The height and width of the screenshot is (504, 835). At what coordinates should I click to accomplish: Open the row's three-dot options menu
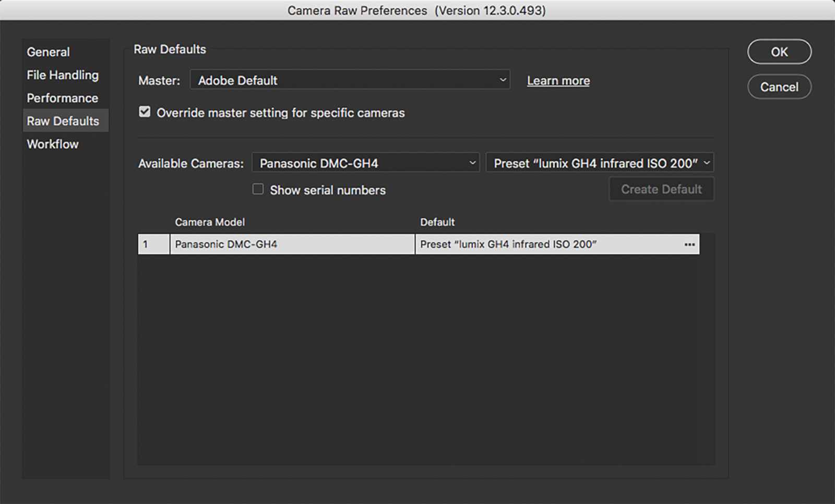click(x=689, y=244)
